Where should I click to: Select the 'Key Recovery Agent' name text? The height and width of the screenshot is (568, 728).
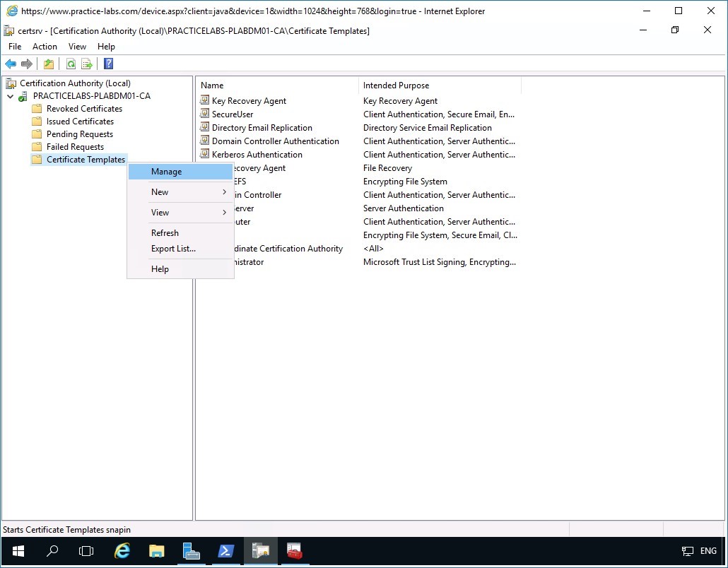click(x=249, y=101)
